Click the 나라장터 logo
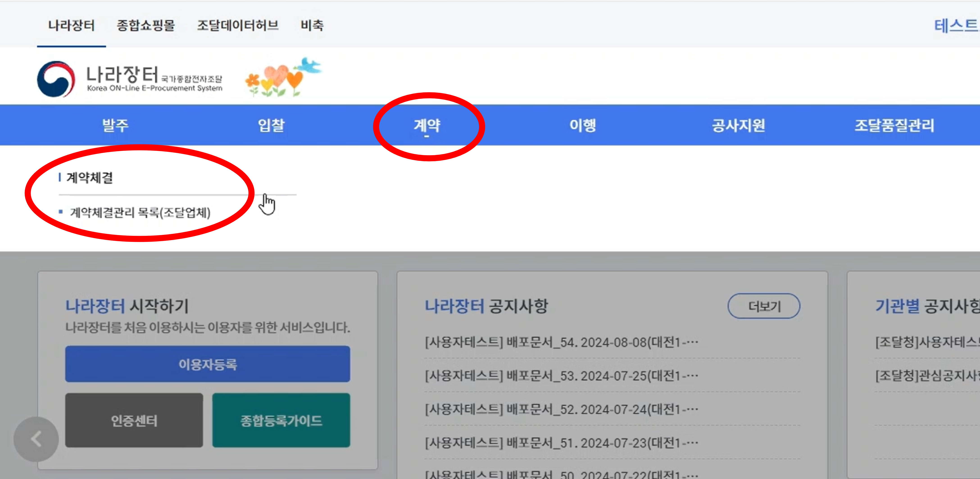 tap(130, 79)
